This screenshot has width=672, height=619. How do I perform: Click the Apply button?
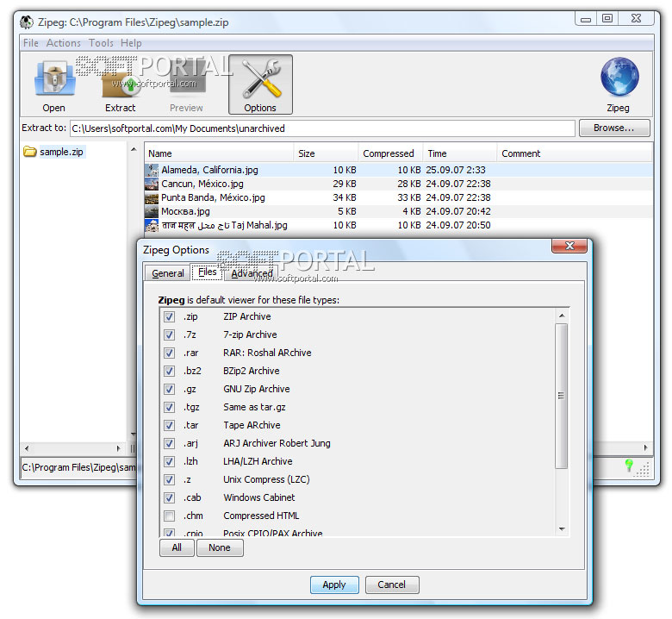point(334,585)
